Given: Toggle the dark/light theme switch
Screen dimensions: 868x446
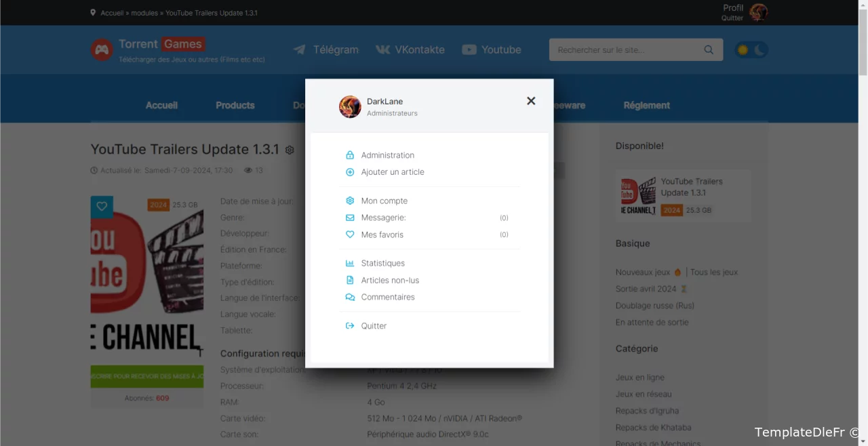Looking at the screenshot, I should 751,49.
